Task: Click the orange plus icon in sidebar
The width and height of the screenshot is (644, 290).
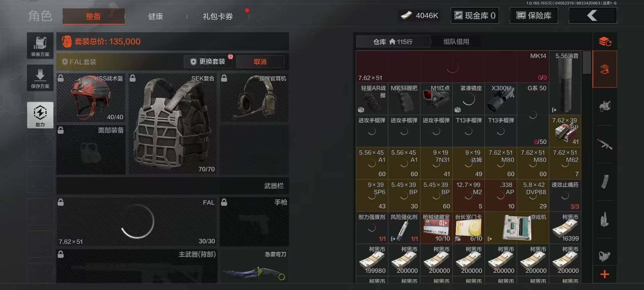Action: pyautogui.click(x=605, y=274)
